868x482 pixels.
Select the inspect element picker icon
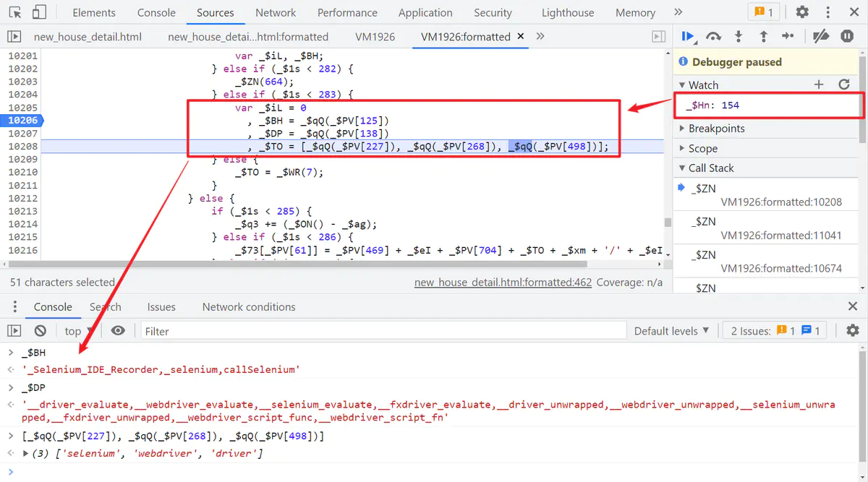pos(15,12)
